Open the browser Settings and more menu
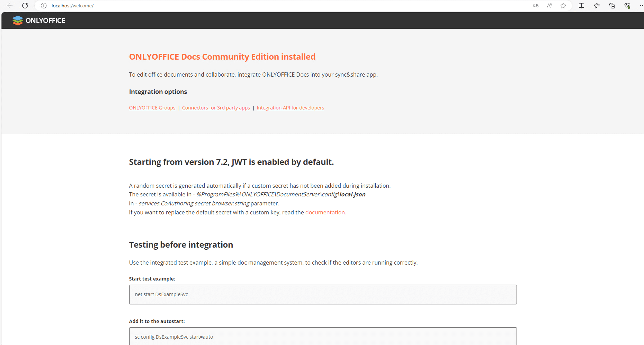 tap(642, 6)
